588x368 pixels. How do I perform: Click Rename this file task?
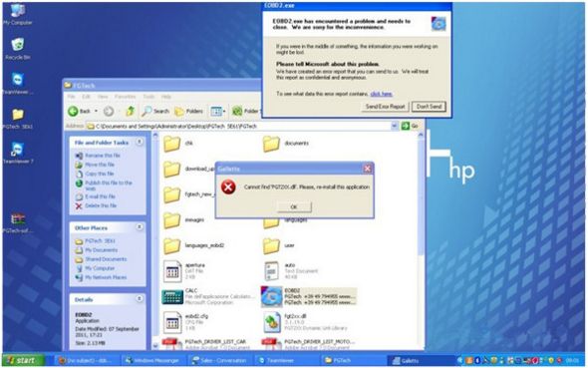click(99, 156)
